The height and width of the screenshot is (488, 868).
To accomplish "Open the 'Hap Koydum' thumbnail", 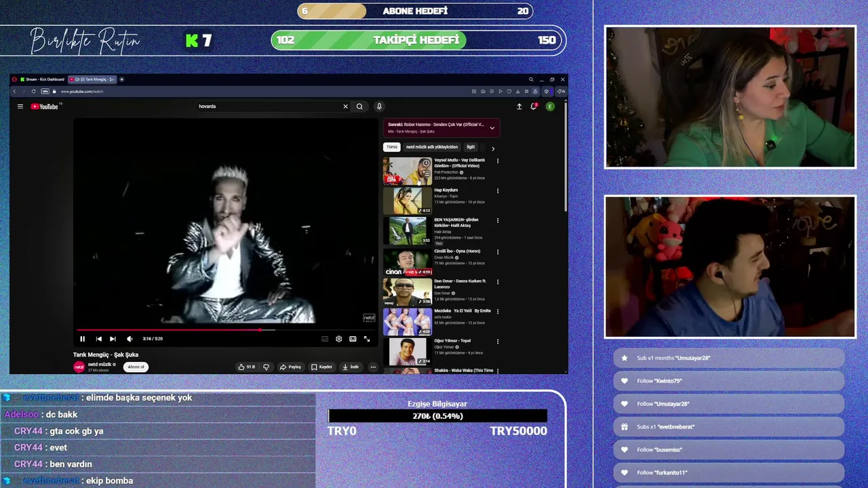I will pyautogui.click(x=407, y=201).
